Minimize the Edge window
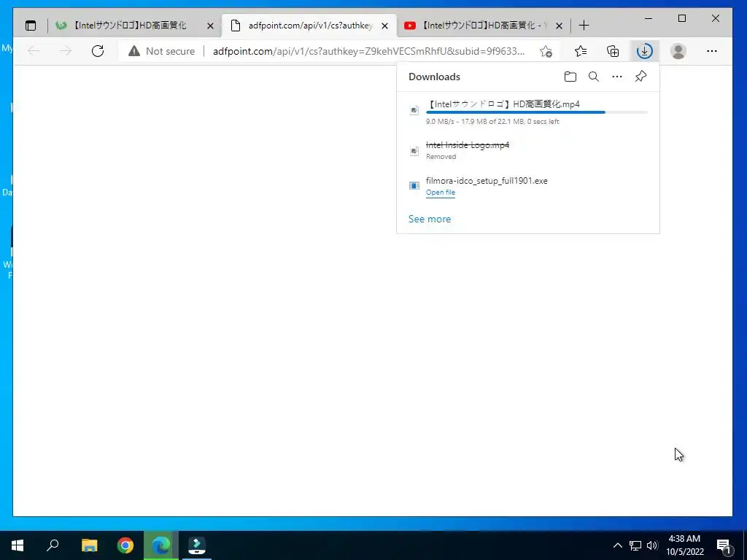This screenshot has width=747, height=560. click(649, 18)
